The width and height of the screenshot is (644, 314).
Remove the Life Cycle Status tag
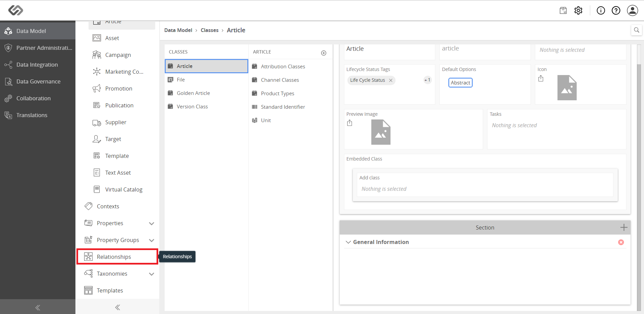click(x=391, y=80)
